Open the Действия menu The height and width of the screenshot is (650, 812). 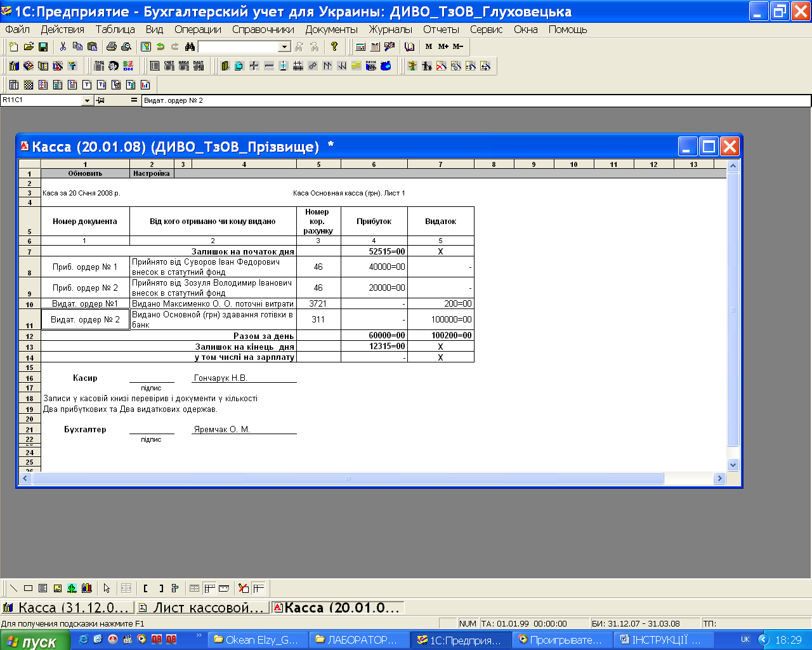pos(63,29)
